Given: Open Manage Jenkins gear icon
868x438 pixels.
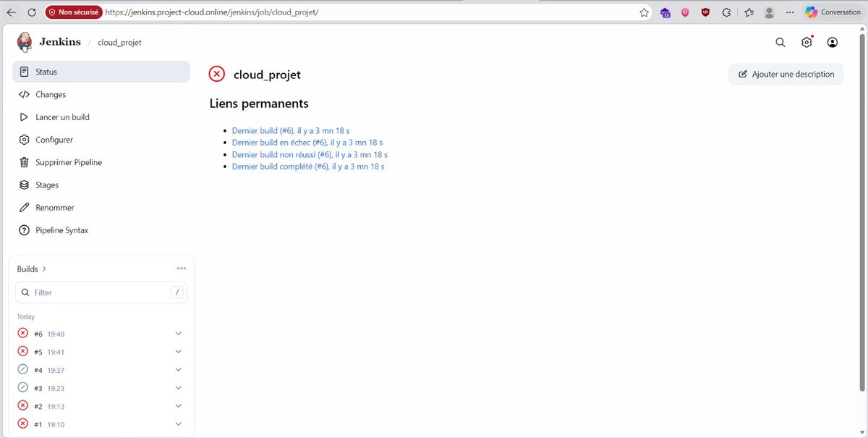Looking at the screenshot, I should pyautogui.click(x=807, y=43).
